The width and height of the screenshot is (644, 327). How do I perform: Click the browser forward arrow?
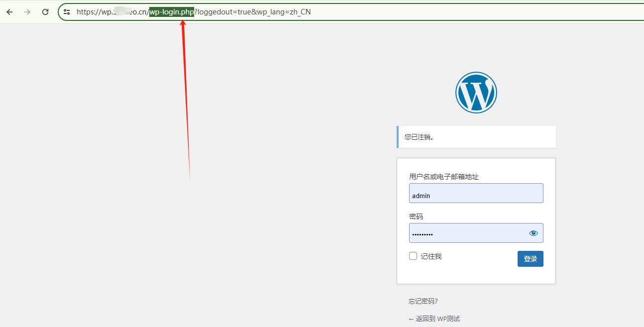click(x=27, y=12)
